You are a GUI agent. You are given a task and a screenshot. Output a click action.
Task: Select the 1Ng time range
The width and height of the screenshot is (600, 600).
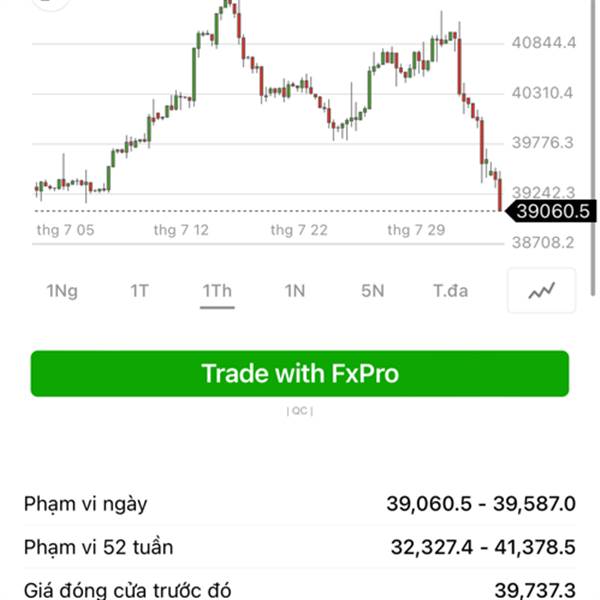tap(62, 291)
